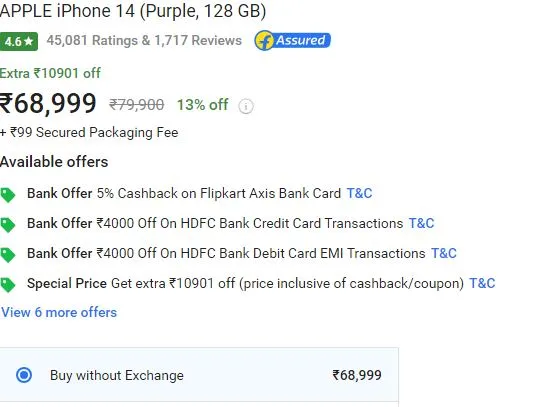Click the 13% off discount text

tap(203, 105)
